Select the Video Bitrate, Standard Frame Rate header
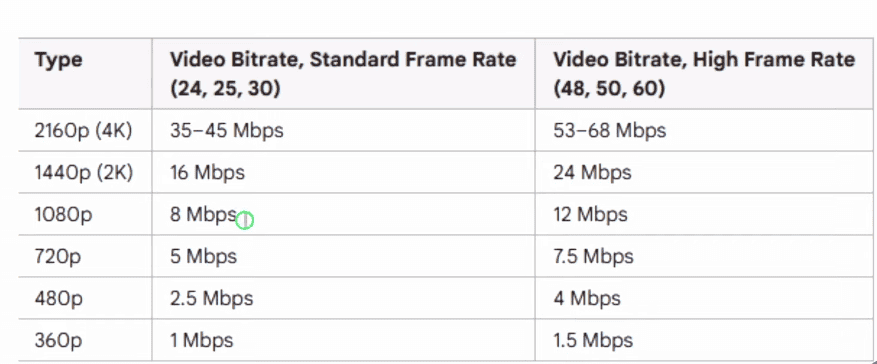 point(343,74)
